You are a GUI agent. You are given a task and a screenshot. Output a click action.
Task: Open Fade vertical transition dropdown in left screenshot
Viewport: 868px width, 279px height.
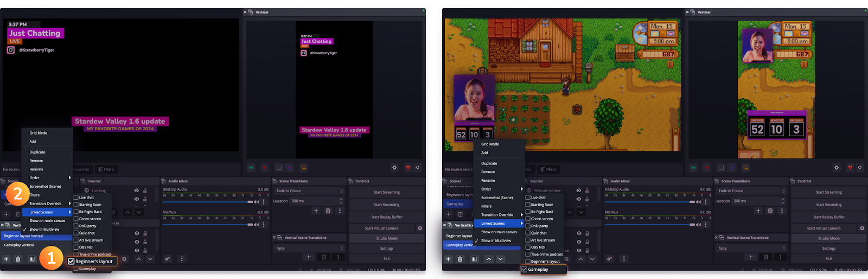click(x=309, y=248)
